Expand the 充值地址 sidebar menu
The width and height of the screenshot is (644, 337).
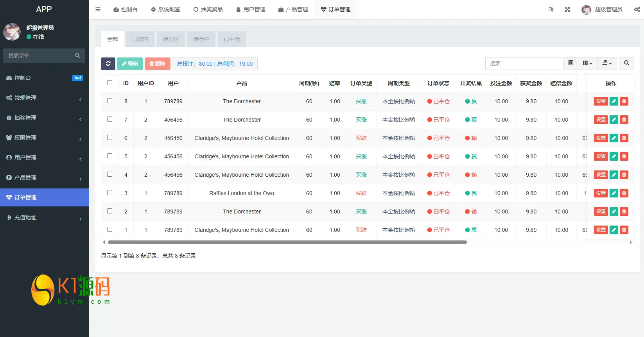(45, 217)
